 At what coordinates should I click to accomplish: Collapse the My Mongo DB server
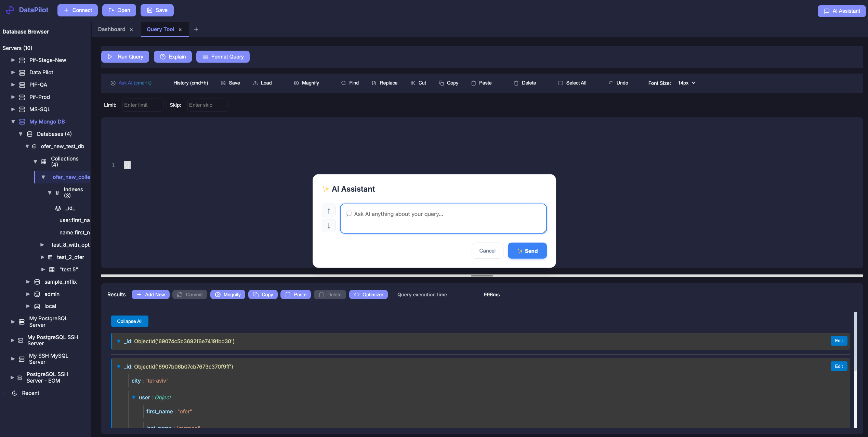[13, 122]
